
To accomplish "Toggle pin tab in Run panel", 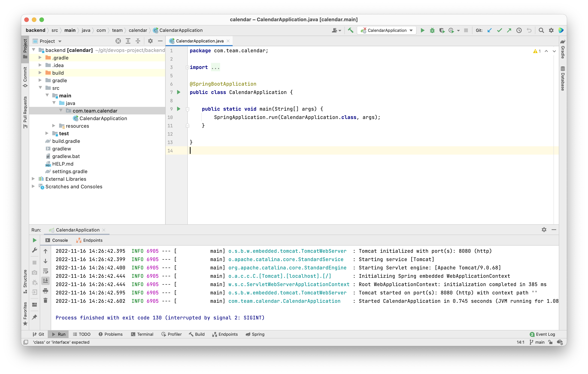I will pyautogui.click(x=35, y=317).
